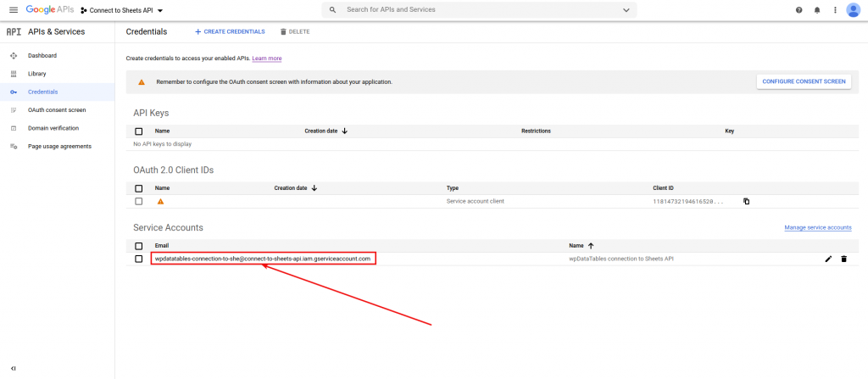Select all API Keys checkbox

click(x=139, y=131)
